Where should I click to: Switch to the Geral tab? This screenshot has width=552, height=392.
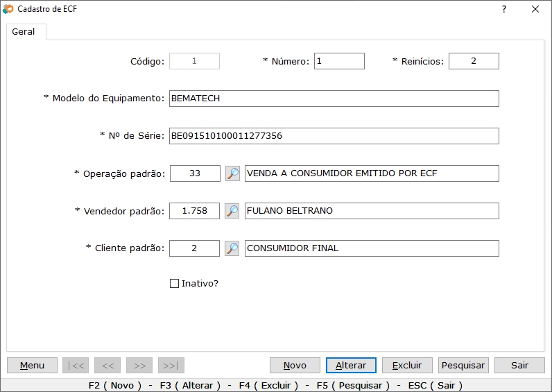[x=24, y=32]
